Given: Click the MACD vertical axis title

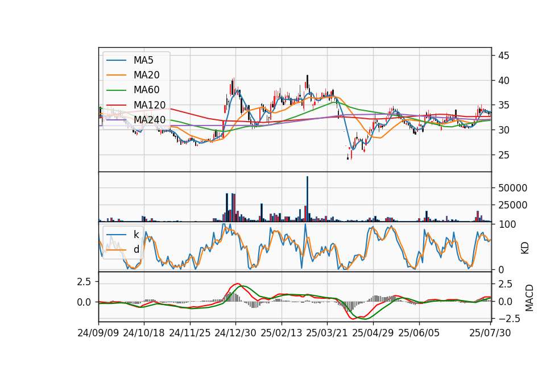Looking at the screenshot, I should 529,298.
